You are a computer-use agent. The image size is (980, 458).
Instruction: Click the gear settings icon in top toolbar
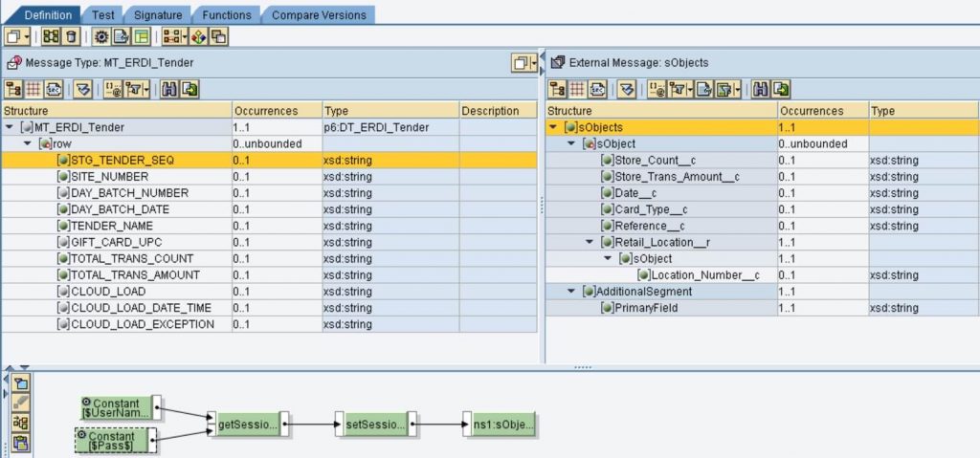click(100, 37)
